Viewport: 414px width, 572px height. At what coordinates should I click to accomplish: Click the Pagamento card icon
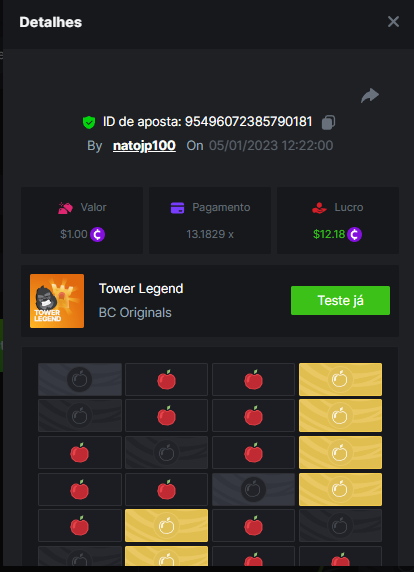point(177,208)
